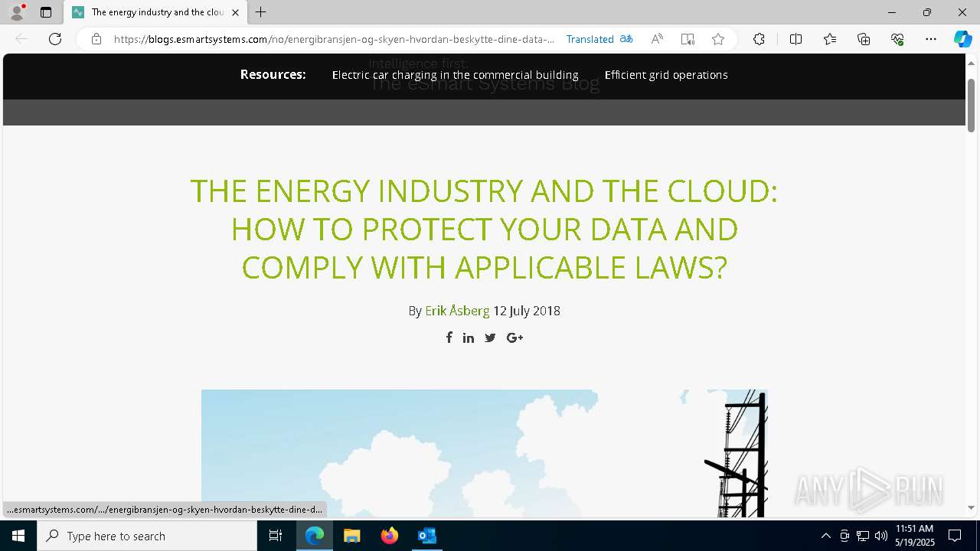The height and width of the screenshot is (551, 980).
Task: Share article on LinkedIn
Action: point(469,337)
